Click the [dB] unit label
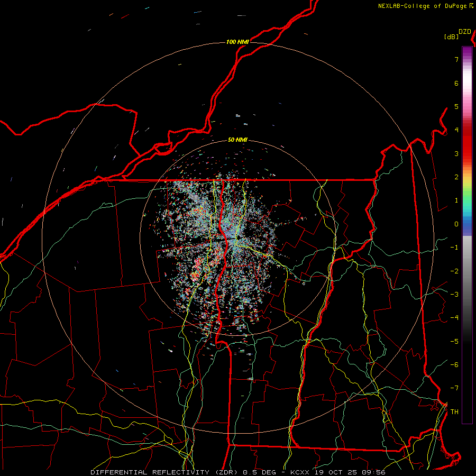 [x=452, y=36]
